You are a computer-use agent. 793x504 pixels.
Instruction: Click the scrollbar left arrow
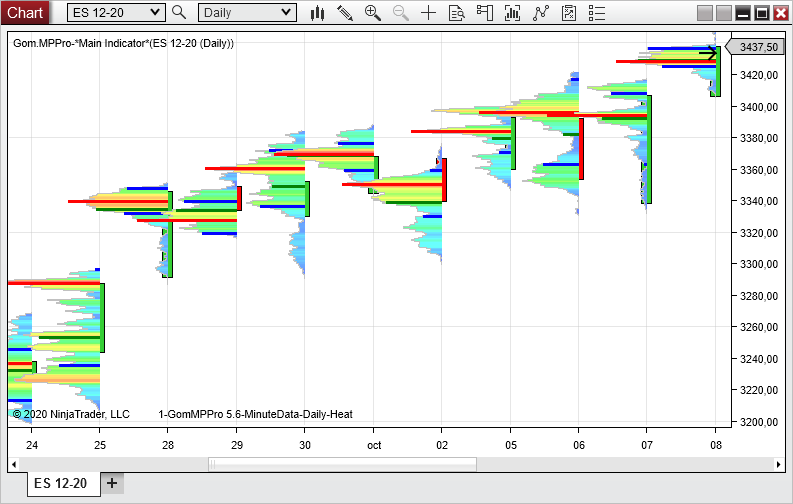coord(14,464)
